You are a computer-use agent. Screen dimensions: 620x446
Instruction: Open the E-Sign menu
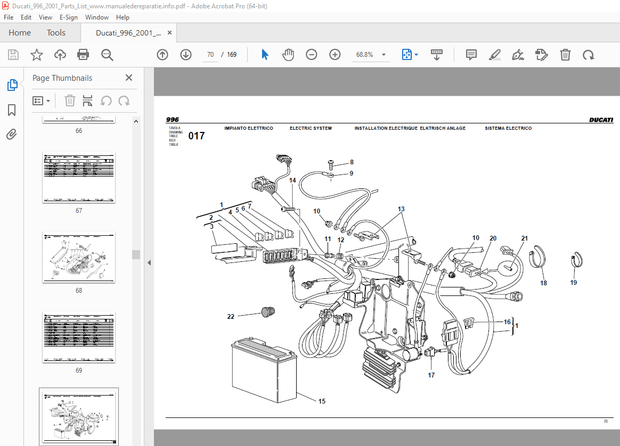(x=69, y=17)
